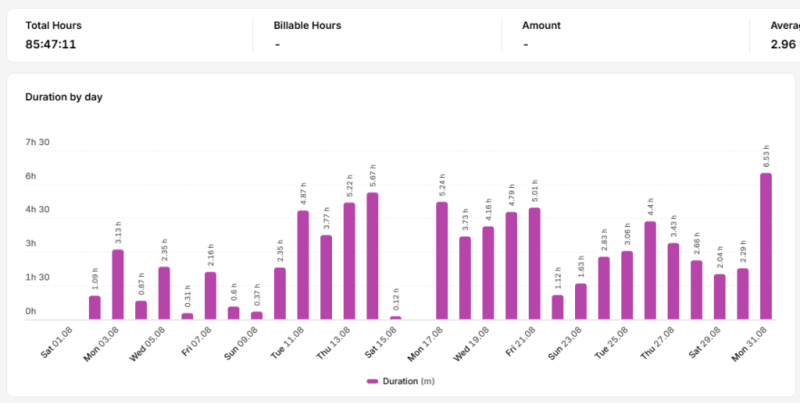Click the Billable Hours label
Viewport: 800px width, 403px height.
pyautogui.click(x=308, y=26)
